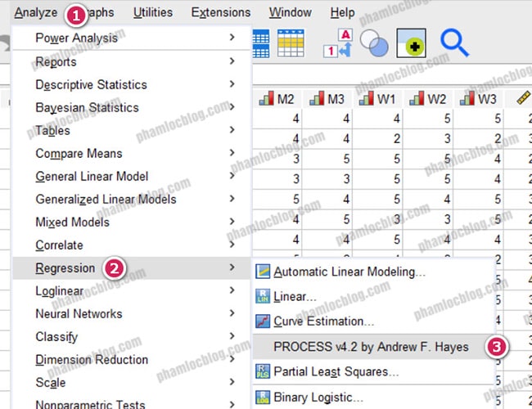Viewport: 532px width, 409px height.
Task: Open the Utilities menu
Action: tap(153, 12)
